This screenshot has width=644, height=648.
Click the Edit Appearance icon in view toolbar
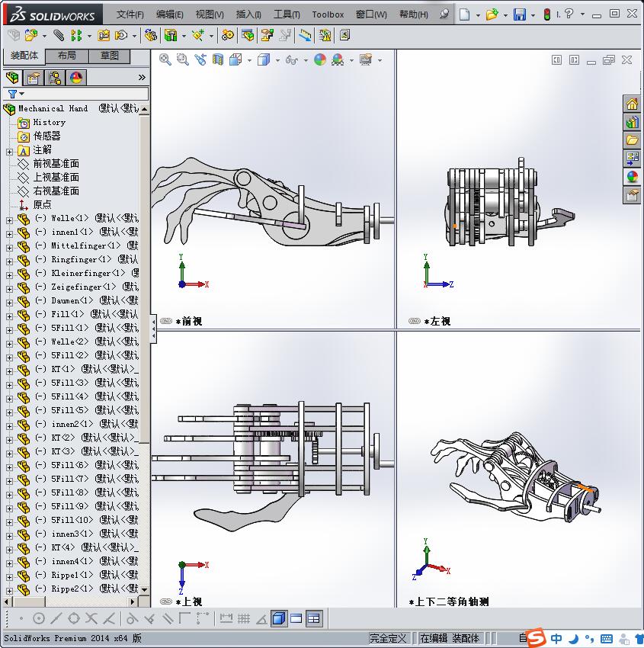(x=320, y=59)
